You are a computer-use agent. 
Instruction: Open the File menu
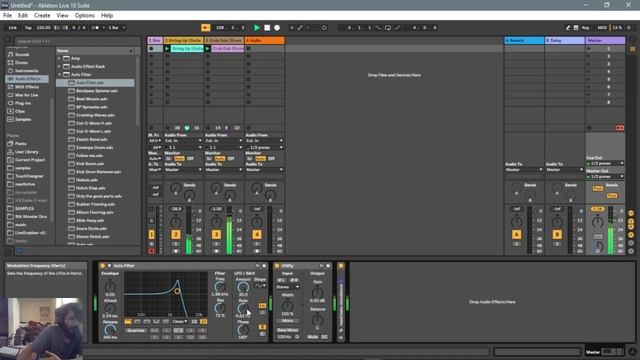coord(7,16)
